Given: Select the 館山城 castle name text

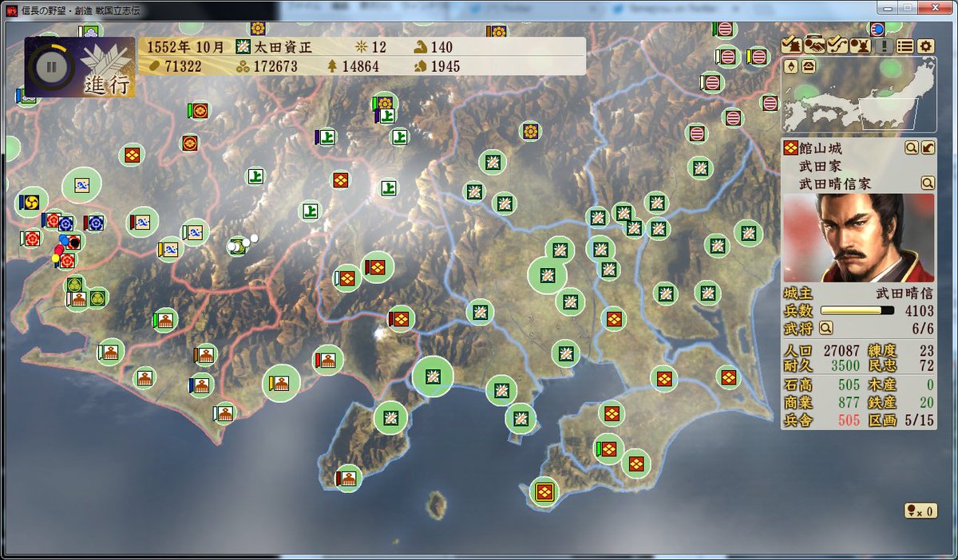Looking at the screenshot, I should [821, 148].
